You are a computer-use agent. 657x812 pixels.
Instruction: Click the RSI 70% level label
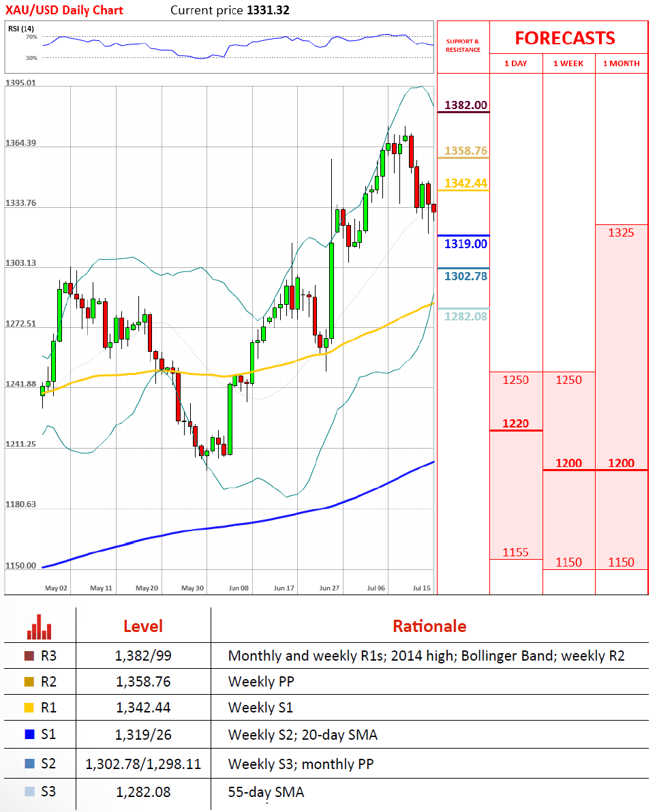click(x=31, y=37)
